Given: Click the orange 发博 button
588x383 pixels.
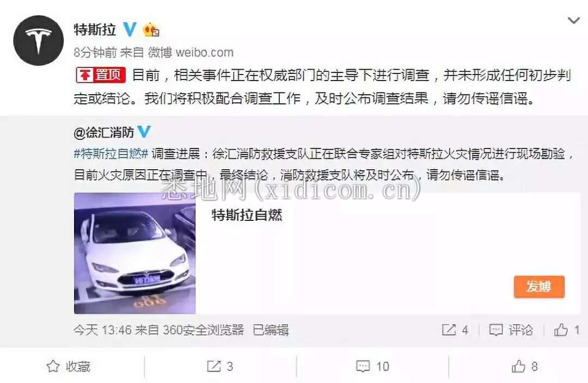Looking at the screenshot, I should point(539,287).
